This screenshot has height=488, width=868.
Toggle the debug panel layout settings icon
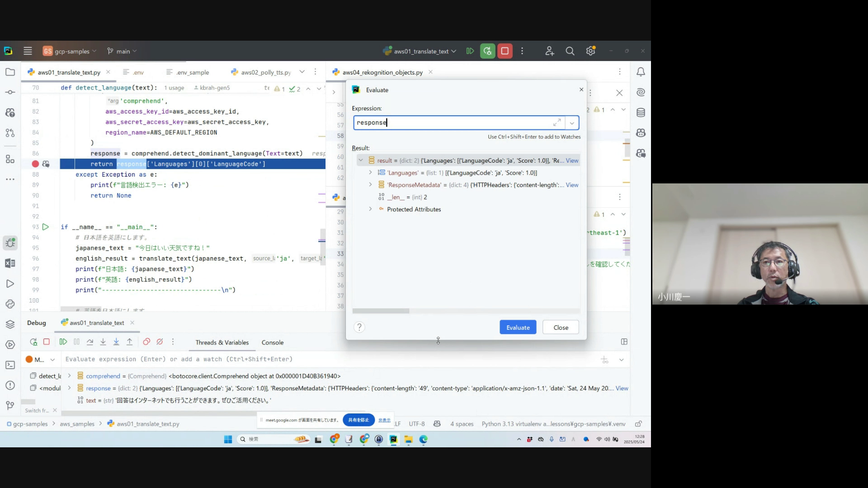click(x=624, y=342)
